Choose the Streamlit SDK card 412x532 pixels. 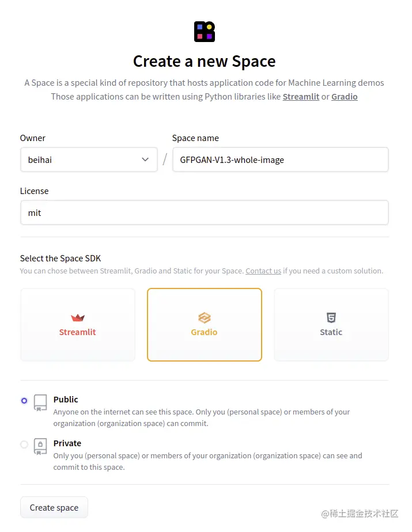click(77, 325)
